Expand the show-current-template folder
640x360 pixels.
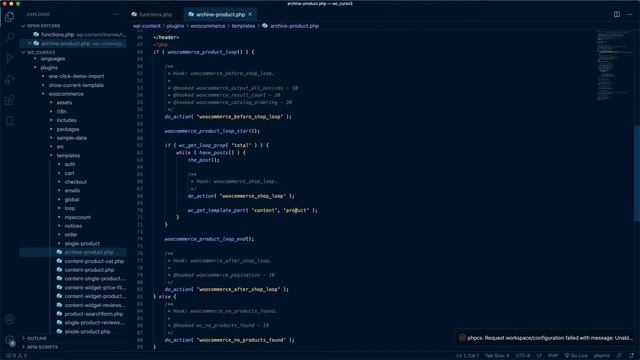coord(76,85)
